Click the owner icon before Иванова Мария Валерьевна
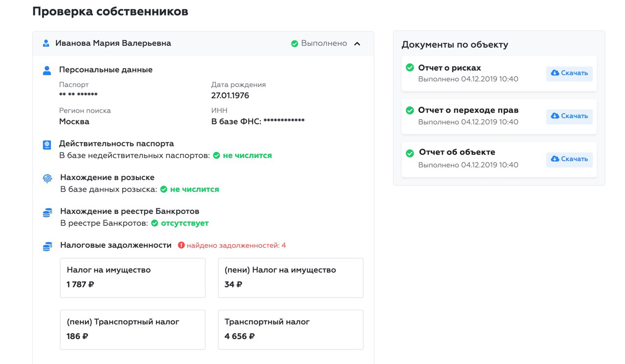The image size is (625, 364). coord(46,43)
